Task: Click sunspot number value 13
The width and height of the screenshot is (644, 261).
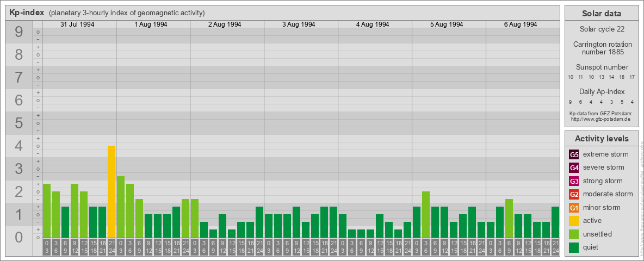Action: click(x=601, y=77)
